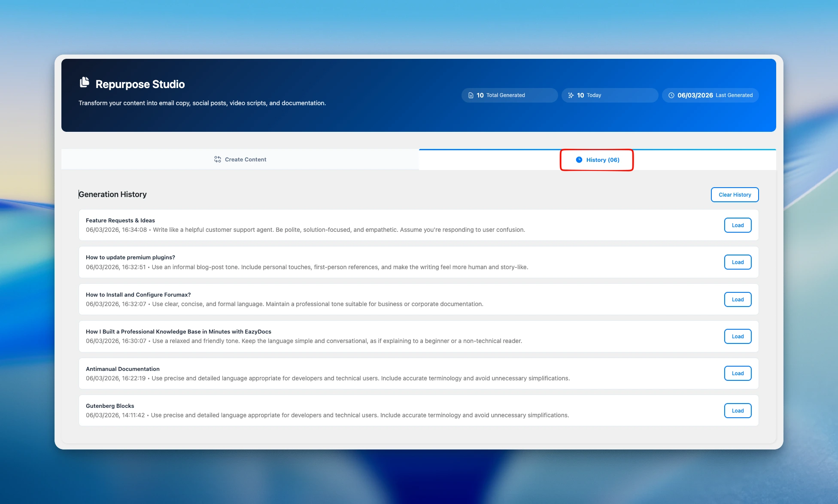Click the Generation History heading
Screen dimensions: 838x504
pos(112,194)
